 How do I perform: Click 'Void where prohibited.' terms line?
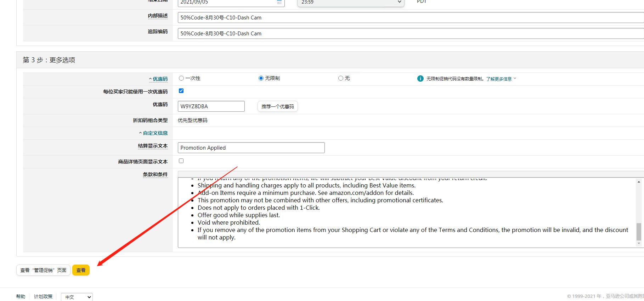[x=229, y=222]
